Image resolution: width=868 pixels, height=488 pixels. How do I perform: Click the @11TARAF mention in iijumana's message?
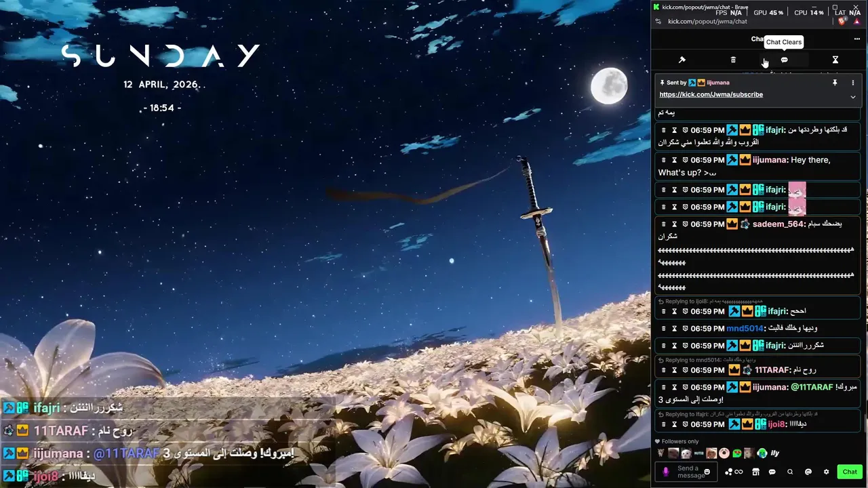(812, 388)
